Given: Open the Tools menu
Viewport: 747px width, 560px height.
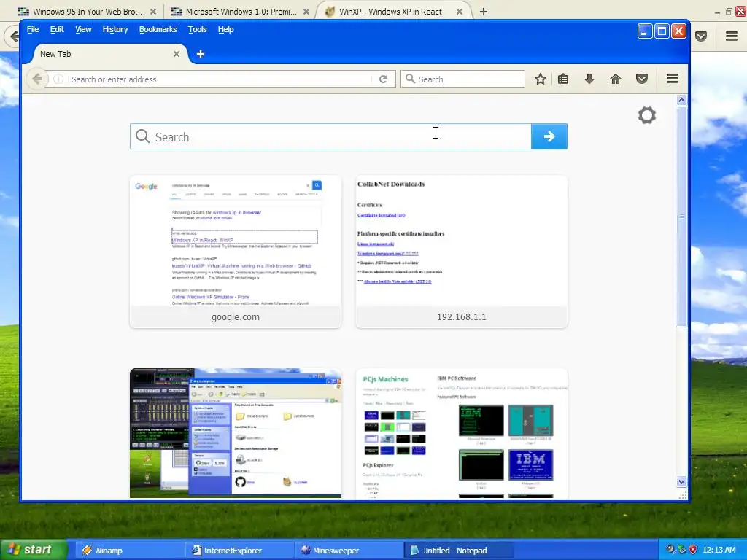Looking at the screenshot, I should point(197,29).
